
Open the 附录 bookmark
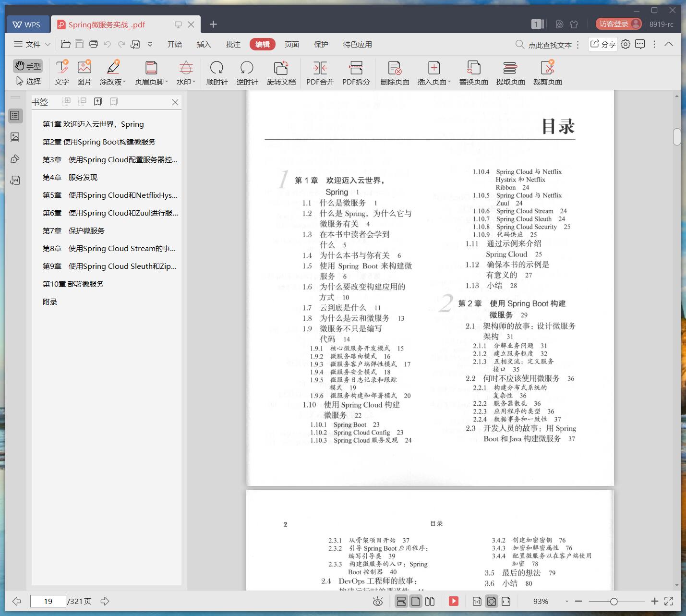point(50,302)
